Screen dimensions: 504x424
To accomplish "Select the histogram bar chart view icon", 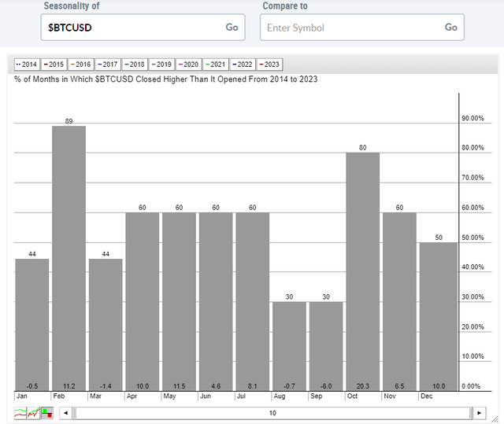I will tap(47, 412).
